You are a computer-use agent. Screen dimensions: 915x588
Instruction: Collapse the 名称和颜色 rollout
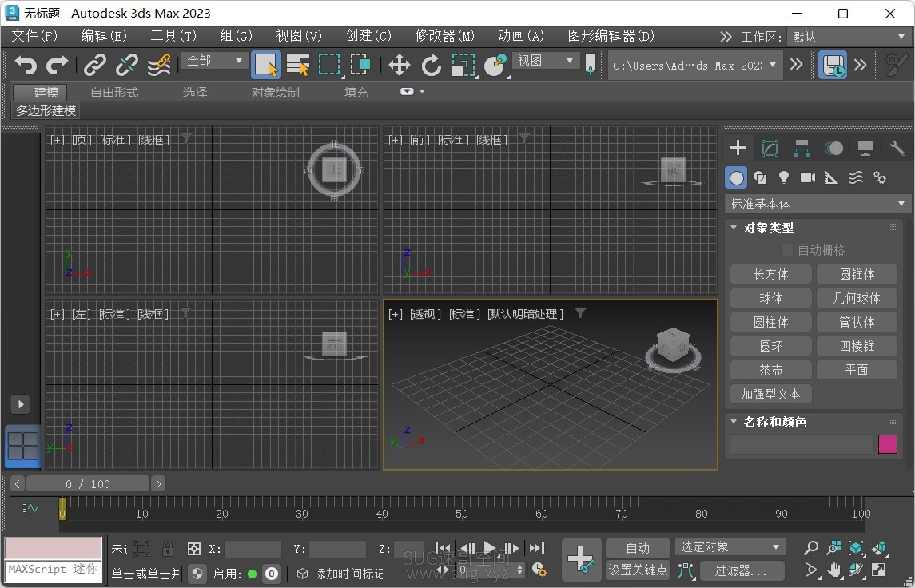tap(734, 422)
